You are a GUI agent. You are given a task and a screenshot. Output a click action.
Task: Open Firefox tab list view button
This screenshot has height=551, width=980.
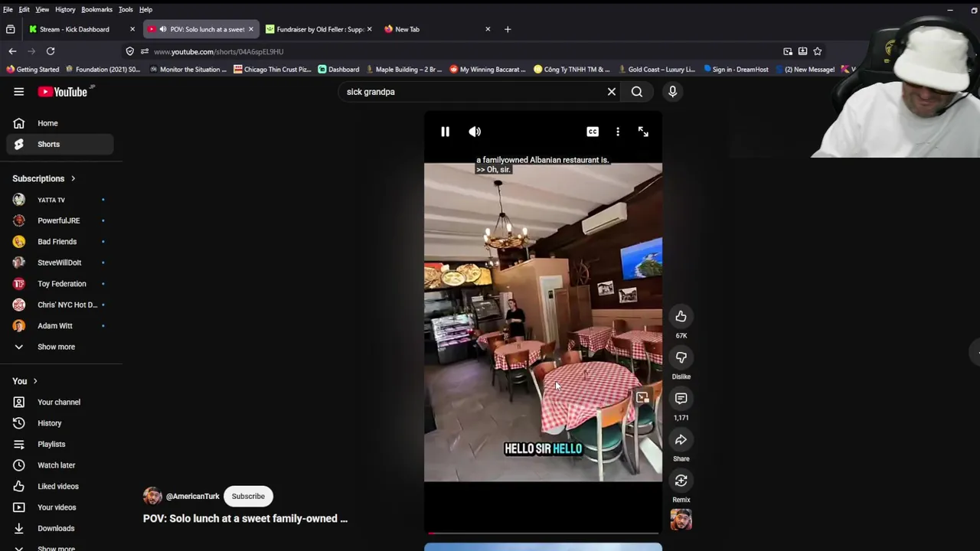pyautogui.click(x=10, y=29)
